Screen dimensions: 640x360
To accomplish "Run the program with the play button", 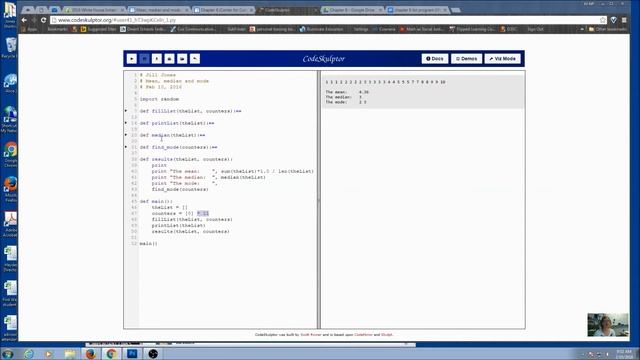I will [x=131, y=59].
